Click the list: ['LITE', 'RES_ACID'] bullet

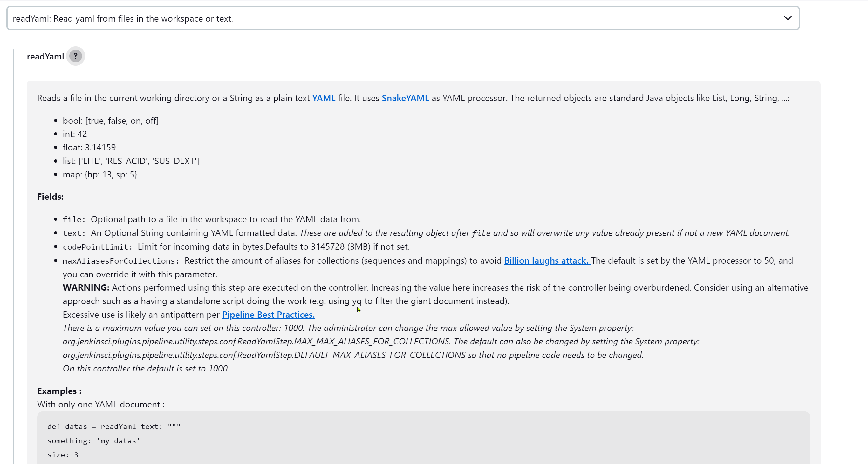131,161
